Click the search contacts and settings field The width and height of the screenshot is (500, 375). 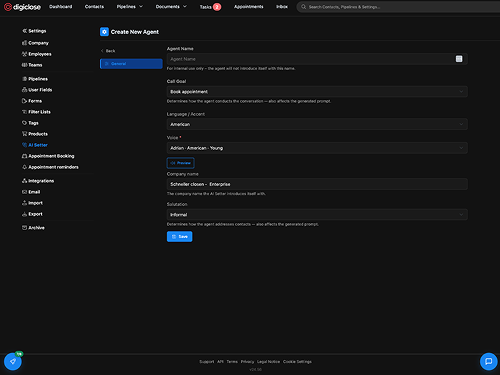click(398, 7)
